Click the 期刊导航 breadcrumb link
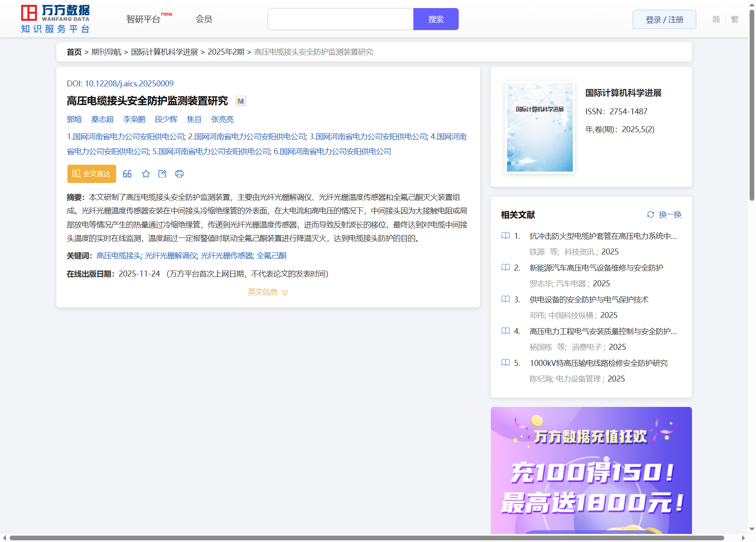This screenshot has width=756, height=542. pyautogui.click(x=106, y=52)
